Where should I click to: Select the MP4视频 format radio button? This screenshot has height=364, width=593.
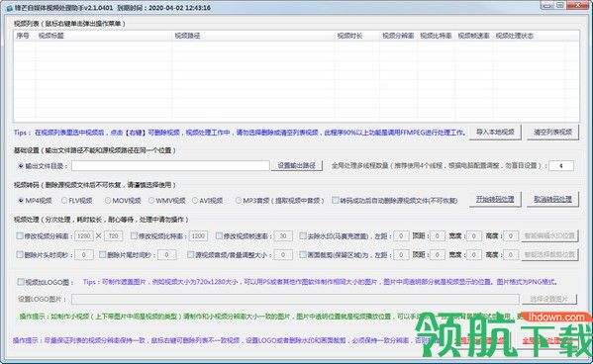click(21, 201)
